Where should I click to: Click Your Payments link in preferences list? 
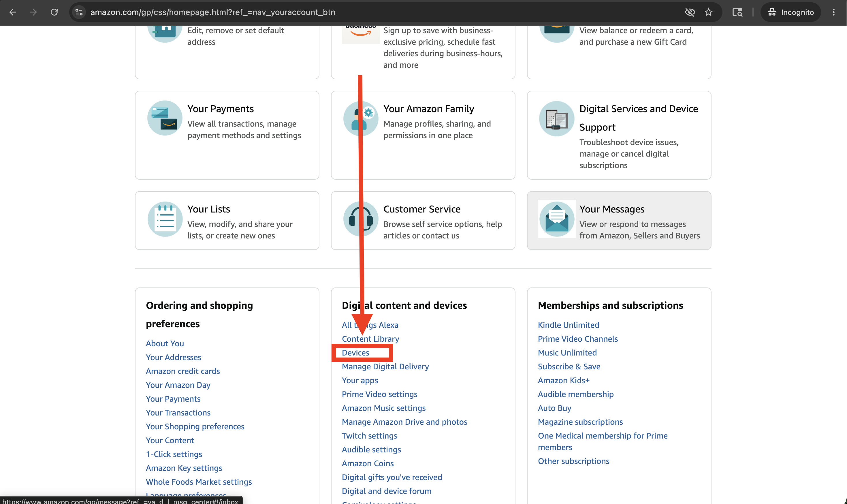click(x=173, y=399)
